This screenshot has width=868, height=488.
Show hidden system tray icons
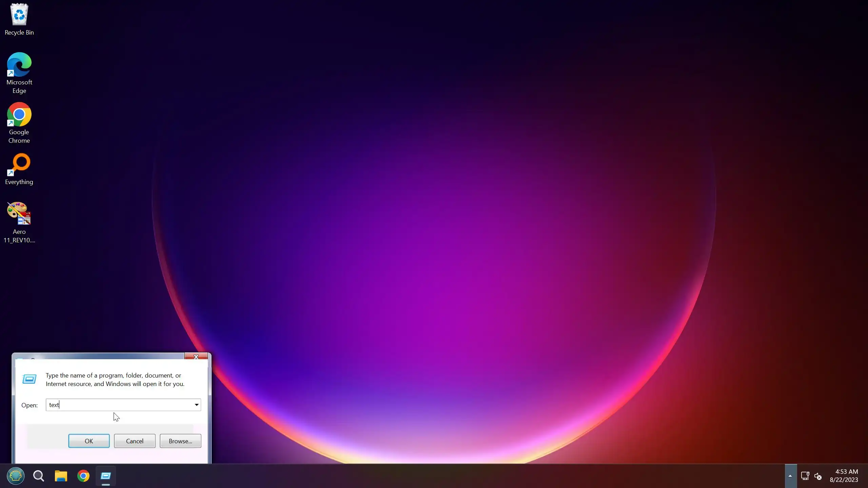tap(790, 476)
